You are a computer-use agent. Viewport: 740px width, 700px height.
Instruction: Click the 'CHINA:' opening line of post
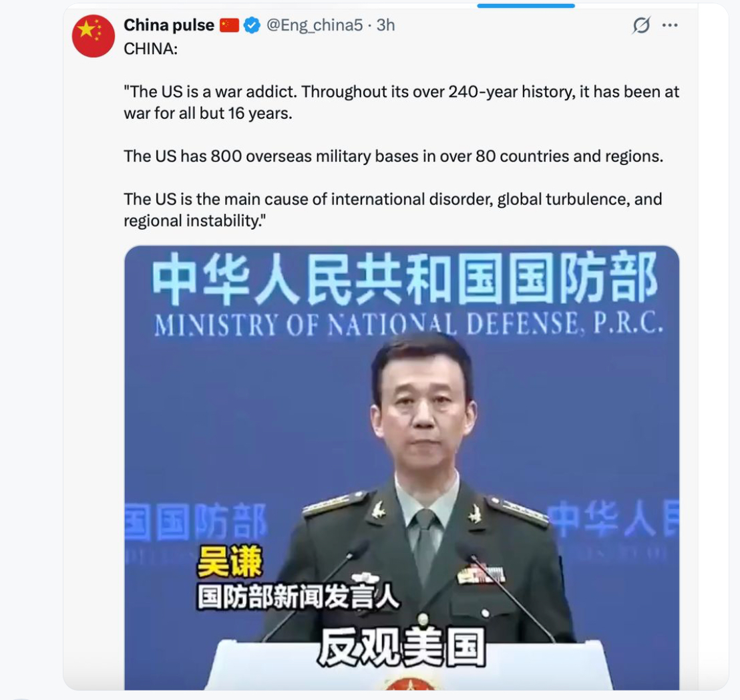pyautogui.click(x=150, y=49)
